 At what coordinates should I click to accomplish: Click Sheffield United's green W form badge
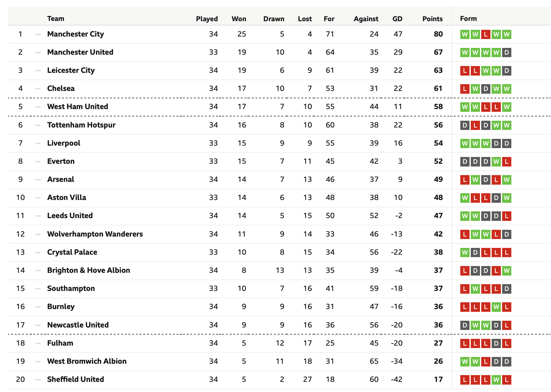click(496, 380)
